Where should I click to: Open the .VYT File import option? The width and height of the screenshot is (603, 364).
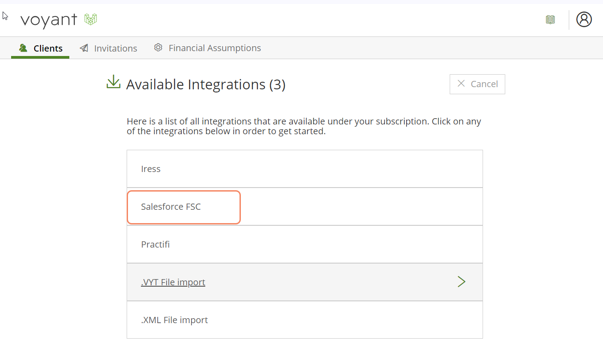305,282
